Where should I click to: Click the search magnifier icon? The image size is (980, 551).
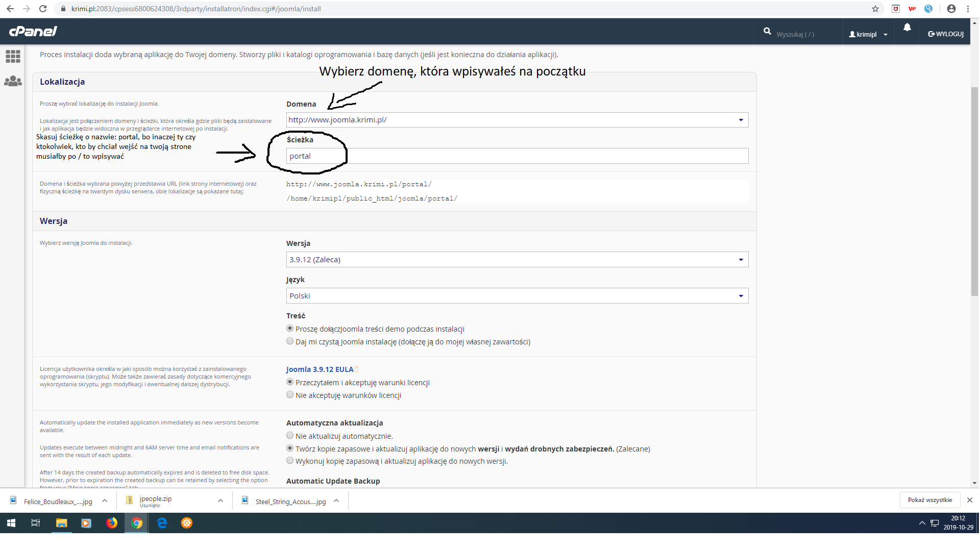(x=767, y=31)
